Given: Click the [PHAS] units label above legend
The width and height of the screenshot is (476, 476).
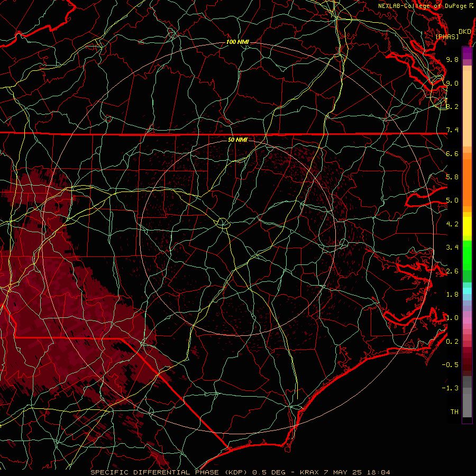Looking at the screenshot, I should pos(447,36).
